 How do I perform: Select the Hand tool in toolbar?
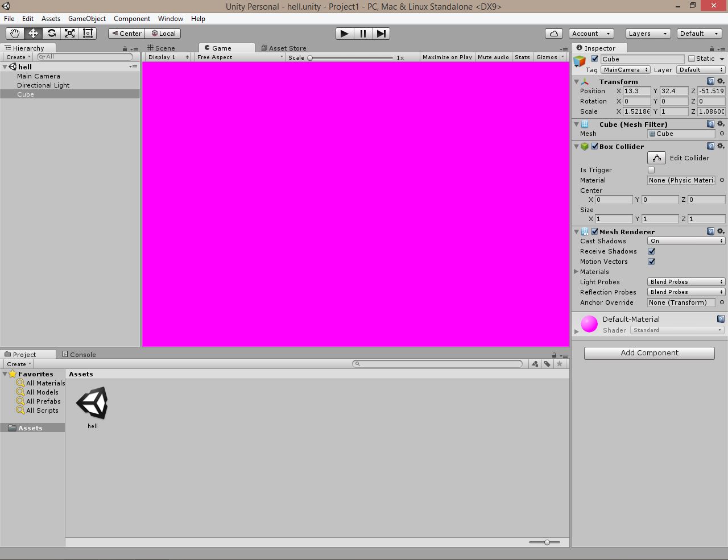point(15,34)
